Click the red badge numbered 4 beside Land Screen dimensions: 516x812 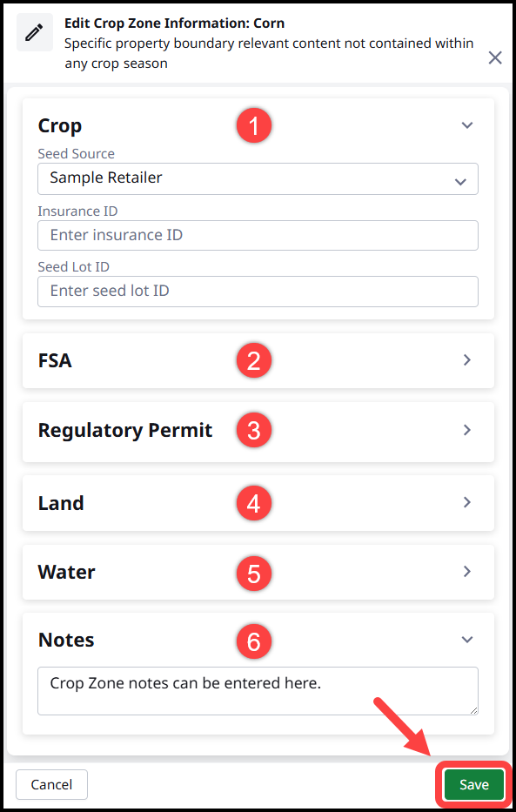tap(253, 502)
